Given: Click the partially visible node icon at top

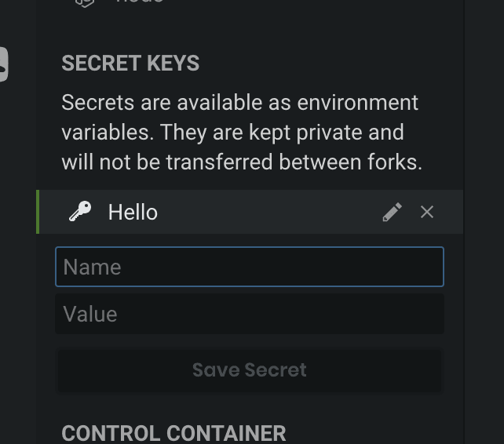Looking at the screenshot, I should click(x=84, y=2).
